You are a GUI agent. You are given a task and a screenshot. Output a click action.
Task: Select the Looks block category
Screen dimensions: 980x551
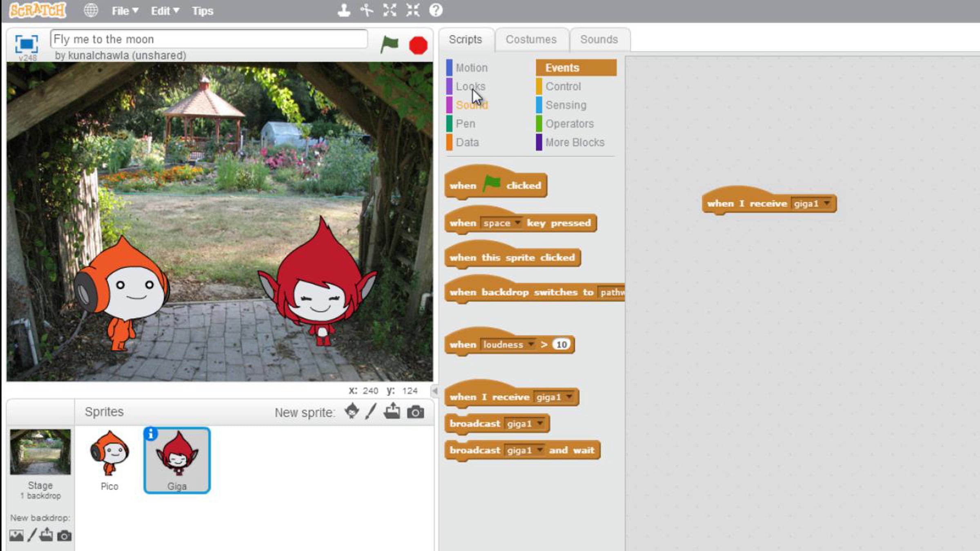pyautogui.click(x=471, y=87)
